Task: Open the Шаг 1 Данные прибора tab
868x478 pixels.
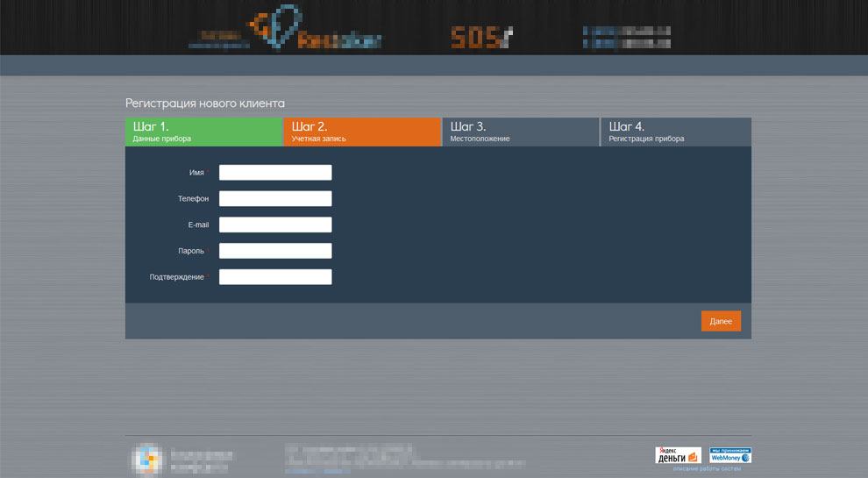Action: click(204, 132)
